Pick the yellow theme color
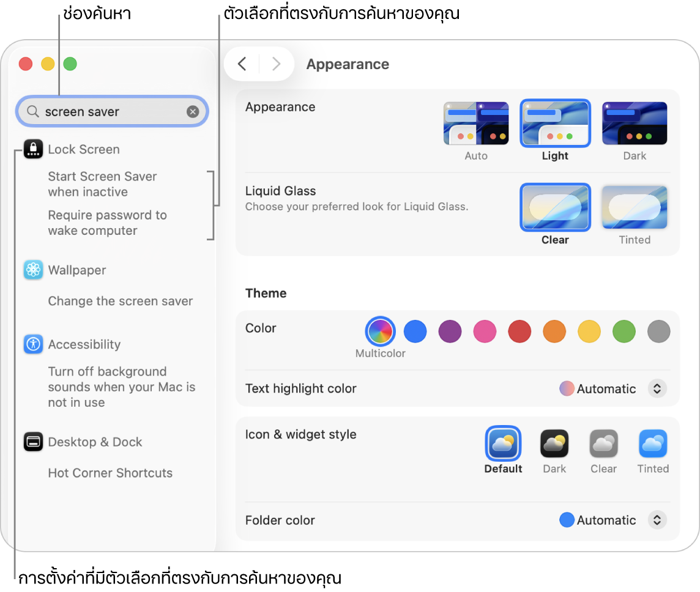This screenshot has height=592, width=700. (589, 331)
